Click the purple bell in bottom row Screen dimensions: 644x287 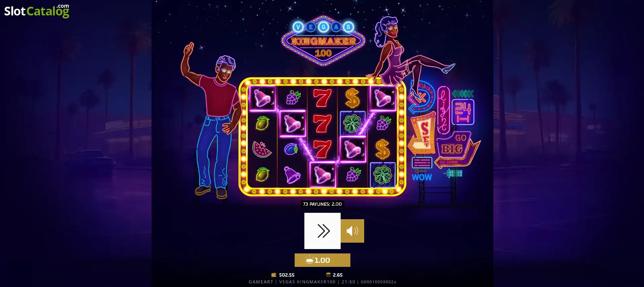coord(292,175)
